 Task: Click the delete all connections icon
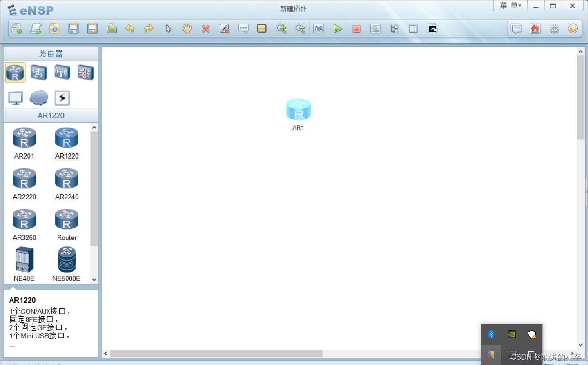click(225, 29)
